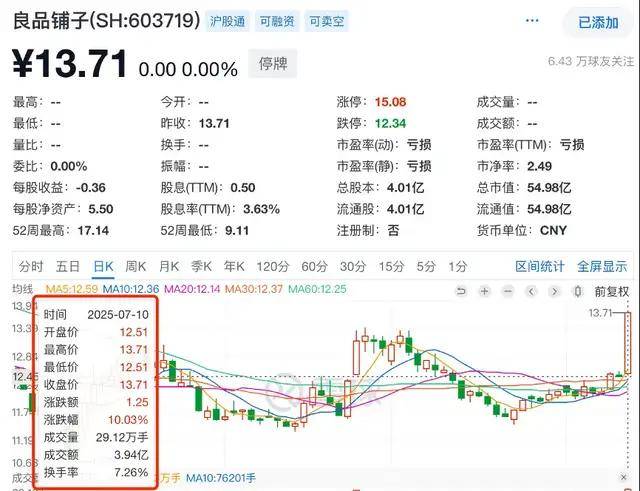Click the 昨收 value 13.71
Image resolution: width=640 pixels, height=491 pixels.
[214, 123]
